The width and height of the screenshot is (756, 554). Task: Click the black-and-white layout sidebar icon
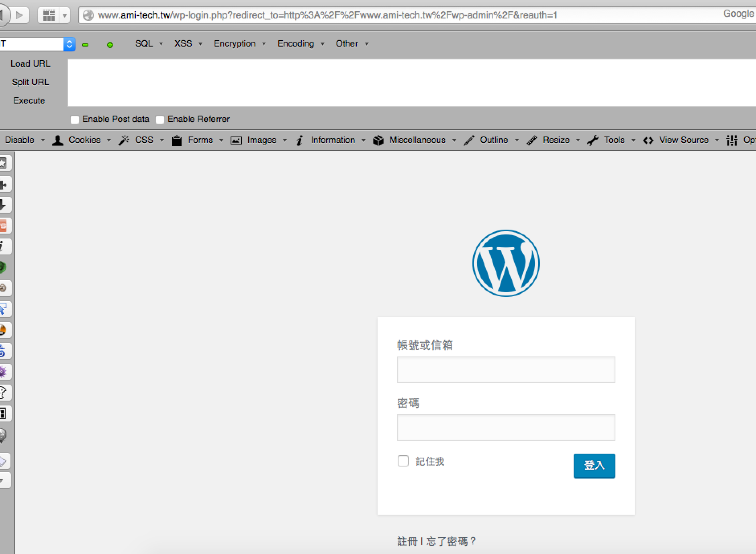(x=4, y=414)
